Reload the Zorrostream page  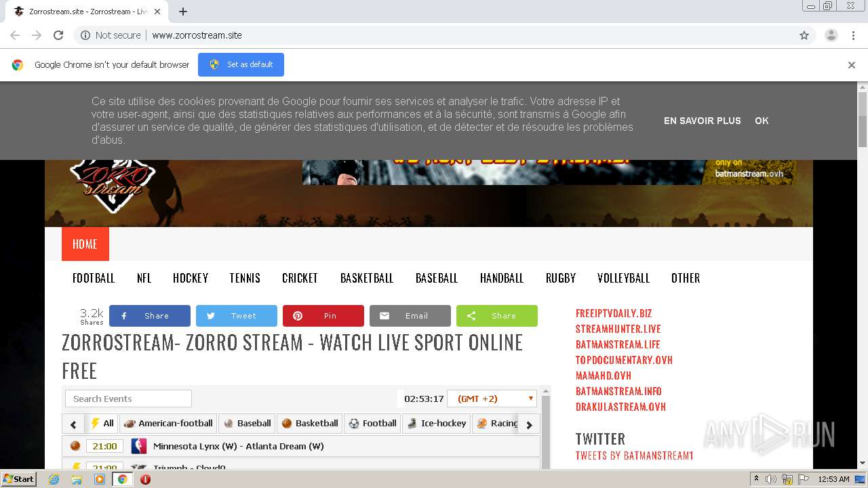click(x=58, y=35)
